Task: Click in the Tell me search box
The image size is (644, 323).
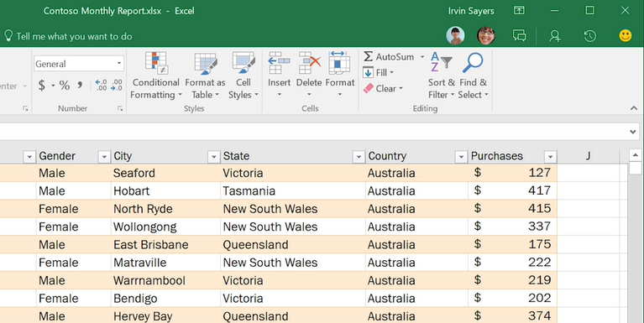Action: pos(75,36)
